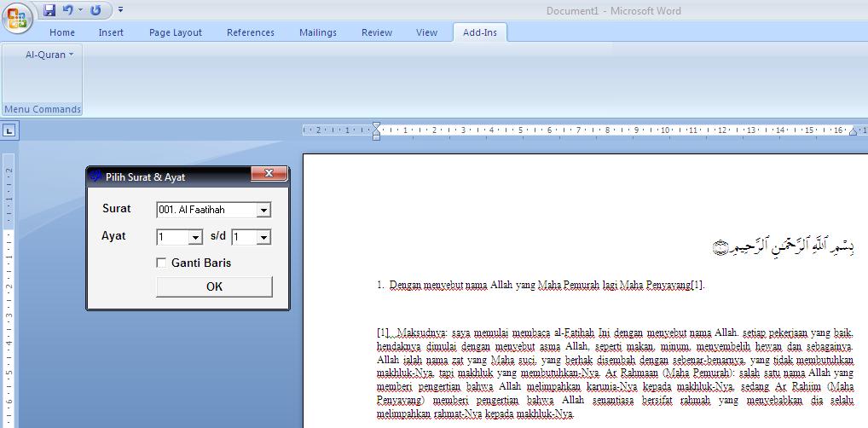Image resolution: width=868 pixels, height=428 pixels.
Task: Click the 'Pilih Surat & Ayat' dialog title
Action: tap(145, 177)
